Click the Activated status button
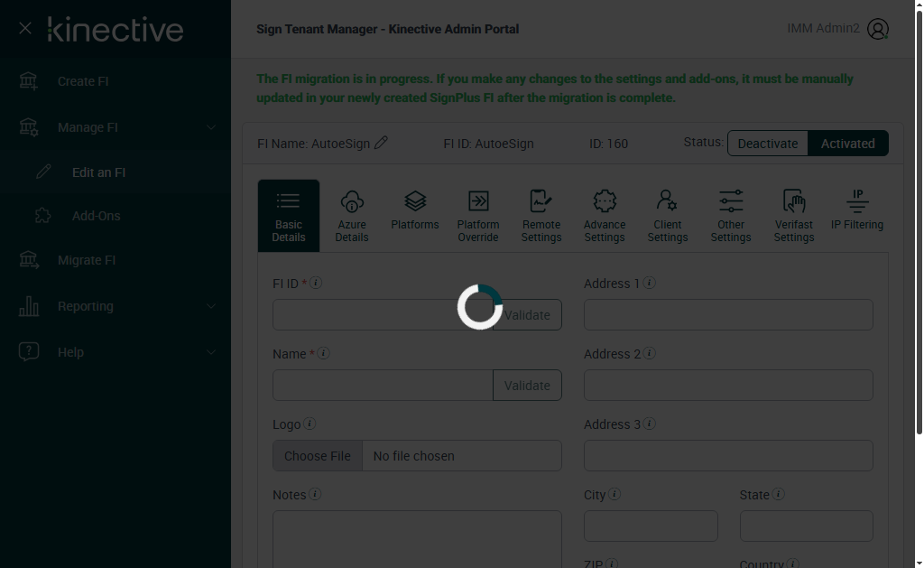This screenshot has width=924, height=568. (848, 144)
